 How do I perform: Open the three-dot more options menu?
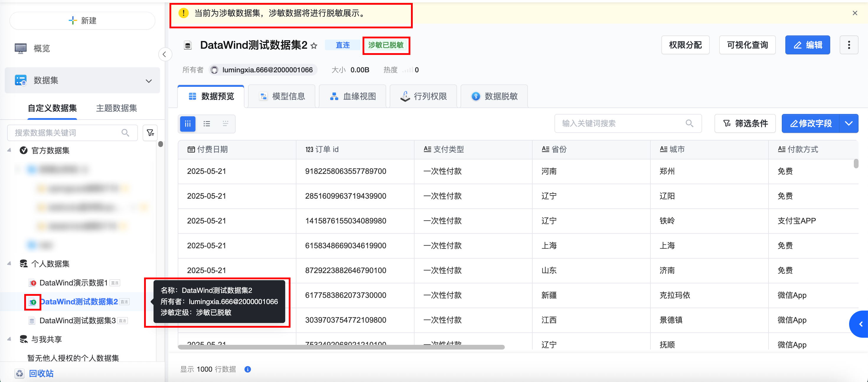click(x=849, y=45)
